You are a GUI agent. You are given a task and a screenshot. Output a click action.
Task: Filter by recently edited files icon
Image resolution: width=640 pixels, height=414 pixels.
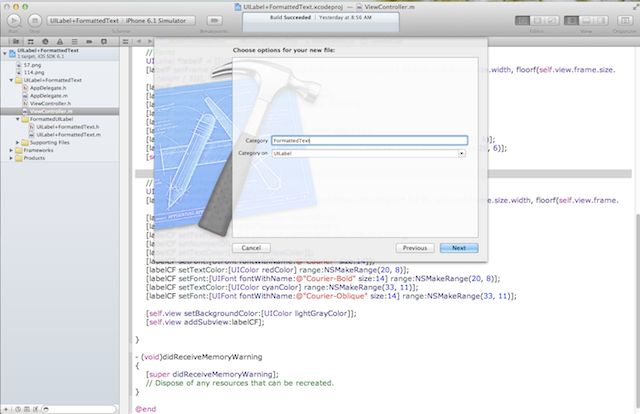(x=18, y=409)
